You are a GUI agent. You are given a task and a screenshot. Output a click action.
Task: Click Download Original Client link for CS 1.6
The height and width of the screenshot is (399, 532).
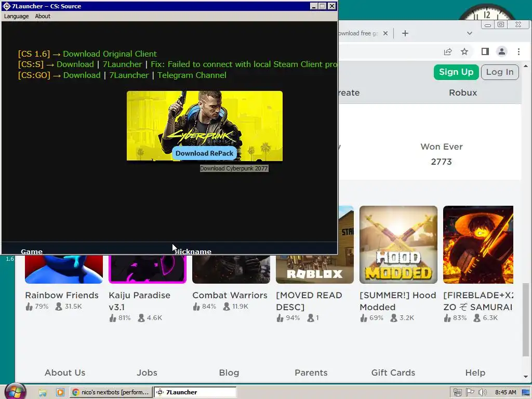pos(110,54)
